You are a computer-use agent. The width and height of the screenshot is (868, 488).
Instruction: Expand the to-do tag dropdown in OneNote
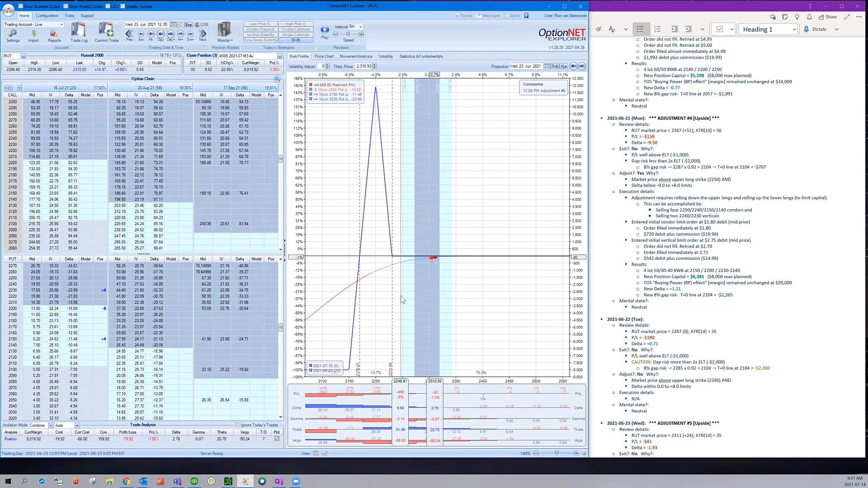pos(731,29)
